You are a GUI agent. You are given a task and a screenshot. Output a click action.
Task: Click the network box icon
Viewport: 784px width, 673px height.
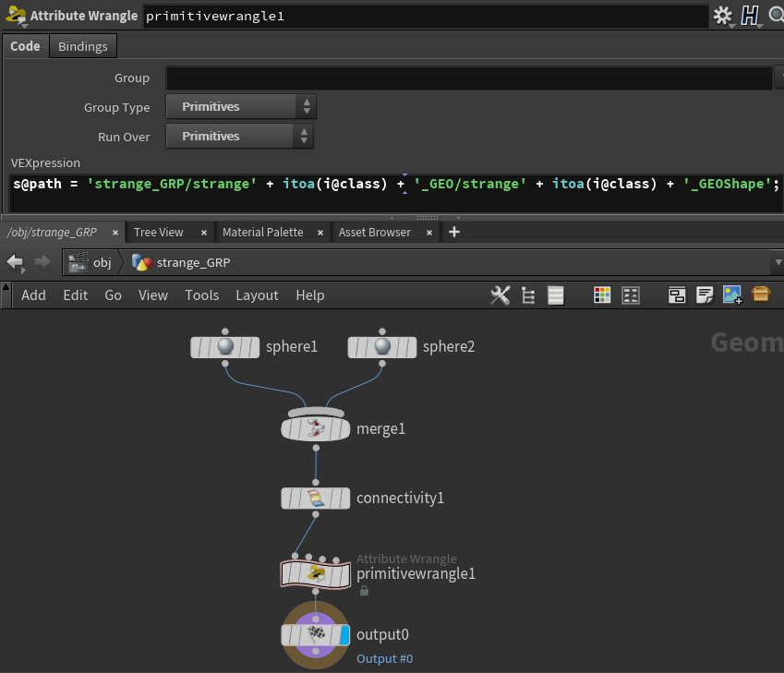pos(677,295)
